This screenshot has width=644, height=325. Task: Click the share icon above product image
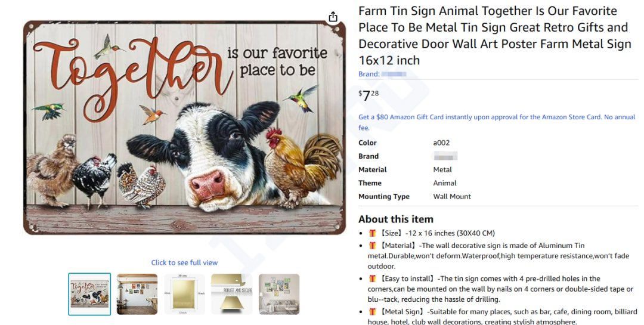(x=333, y=17)
